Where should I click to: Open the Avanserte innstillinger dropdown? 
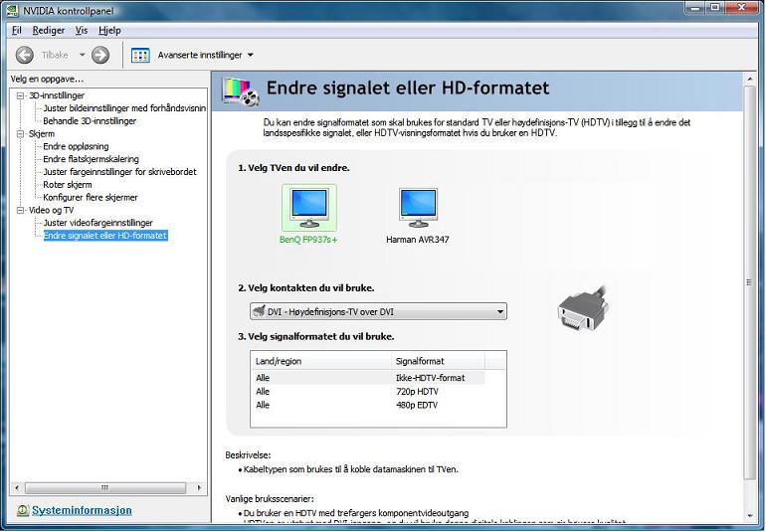(x=250, y=56)
